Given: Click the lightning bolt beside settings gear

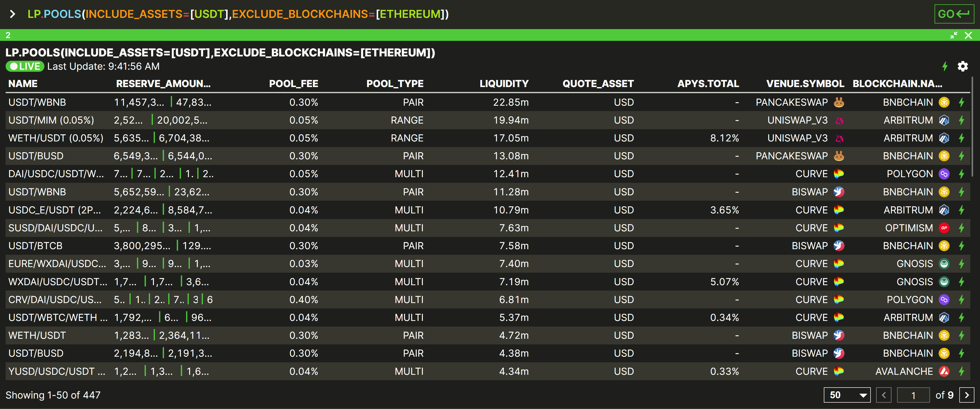Looking at the screenshot, I should (x=945, y=66).
